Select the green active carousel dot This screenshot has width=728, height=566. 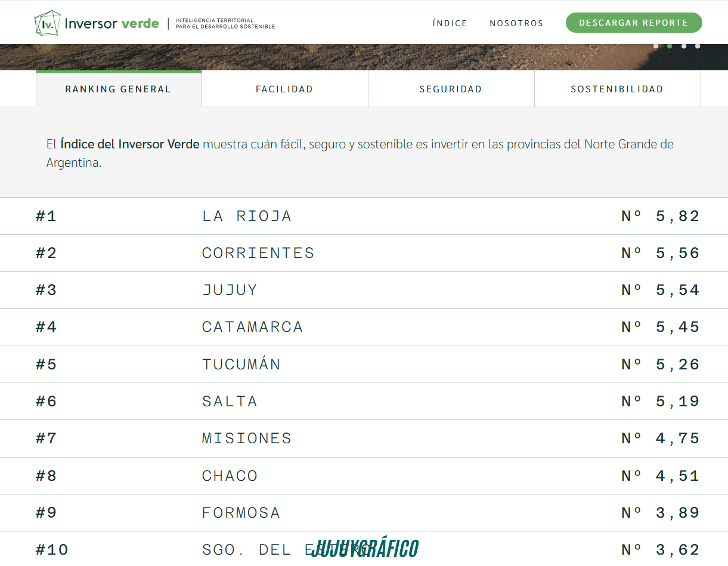pos(670,46)
